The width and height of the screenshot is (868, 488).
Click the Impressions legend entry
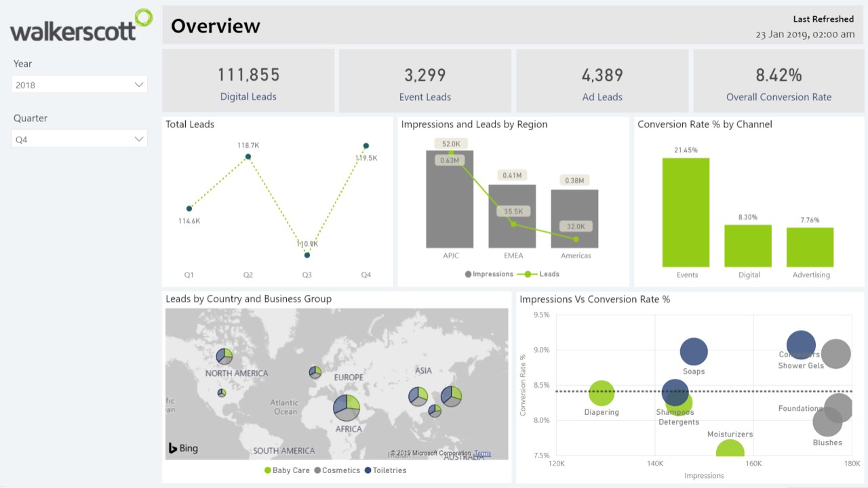[x=489, y=274]
